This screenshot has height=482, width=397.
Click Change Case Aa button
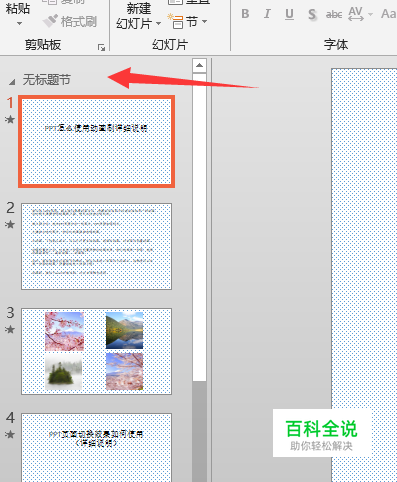tap(389, 14)
